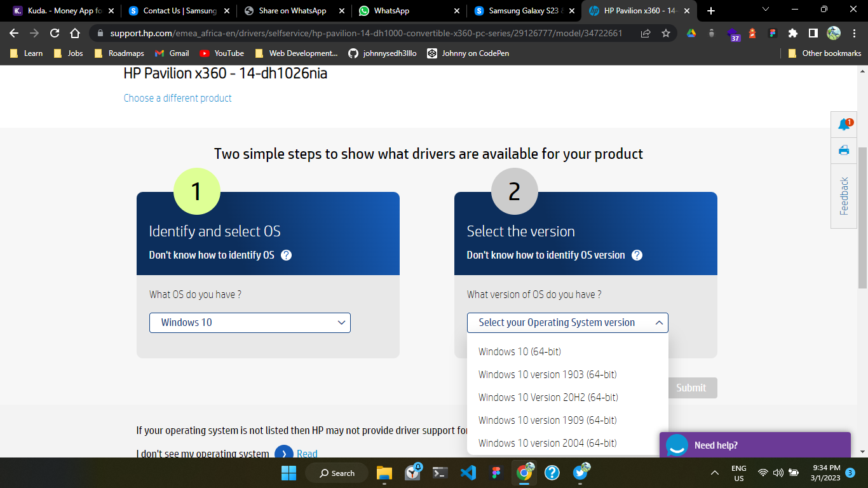Open the Jobs bookmarks folder
This screenshot has width=868, height=488.
69,53
